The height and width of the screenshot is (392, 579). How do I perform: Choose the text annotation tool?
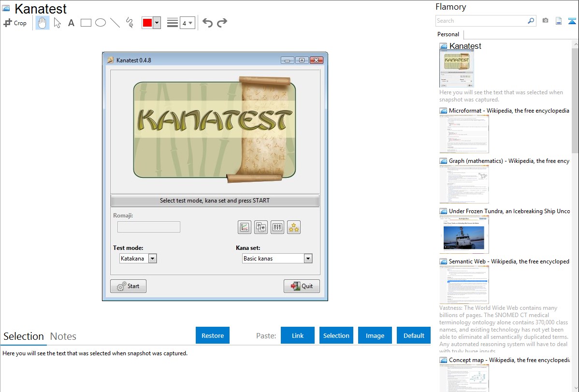pyautogui.click(x=71, y=23)
